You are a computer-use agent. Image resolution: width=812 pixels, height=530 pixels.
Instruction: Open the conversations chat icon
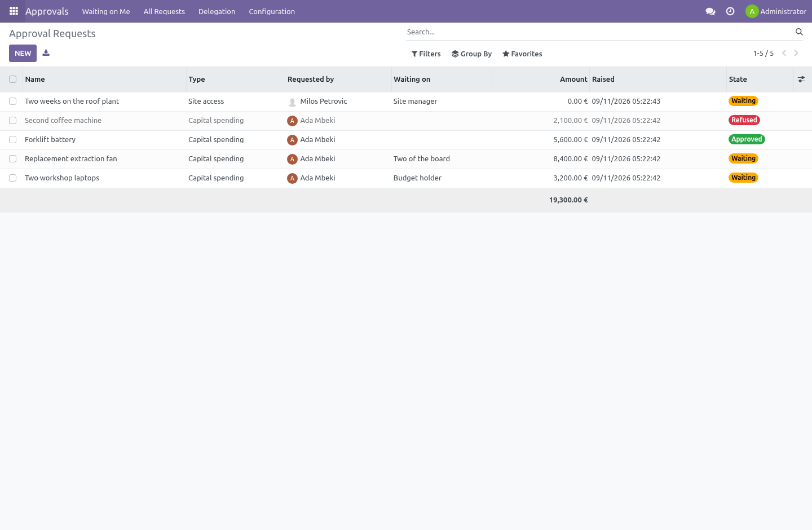tap(710, 11)
